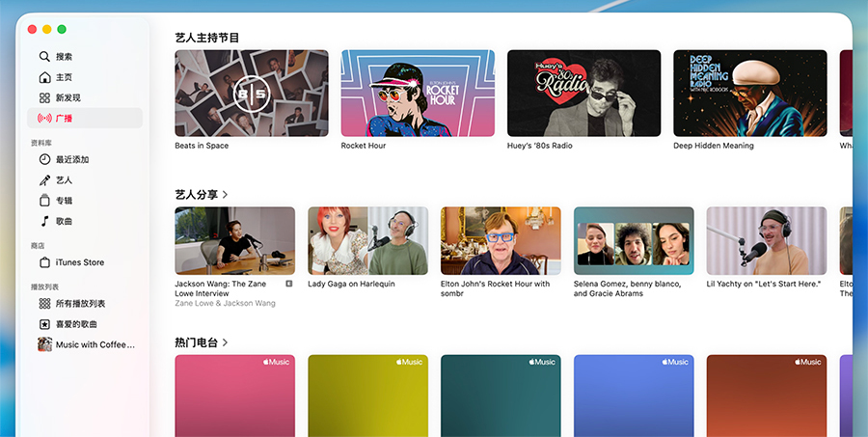The width and height of the screenshot is (868, 437).
Task: Open the Beats in Space show thumbnail
Action: [x=251, y=93]
